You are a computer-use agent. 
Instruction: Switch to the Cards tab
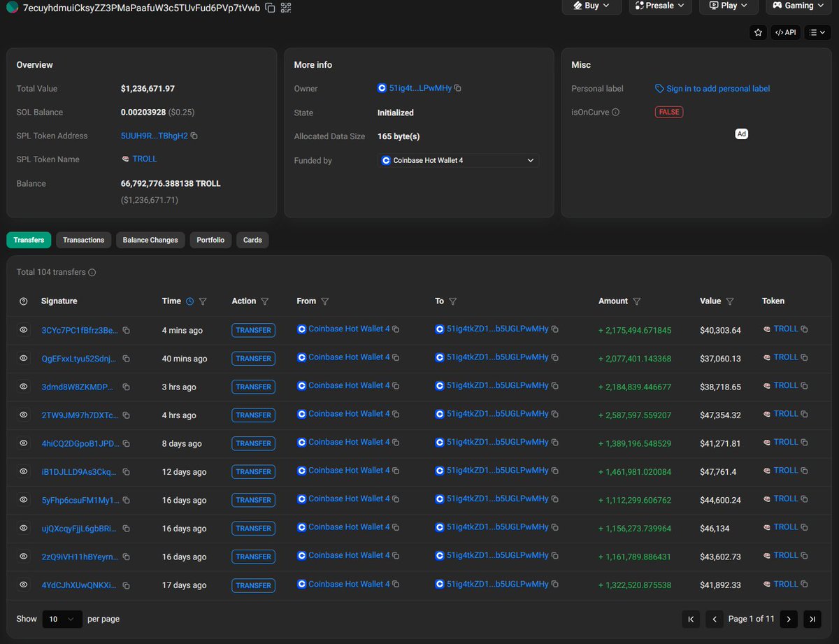click(252, 240)
